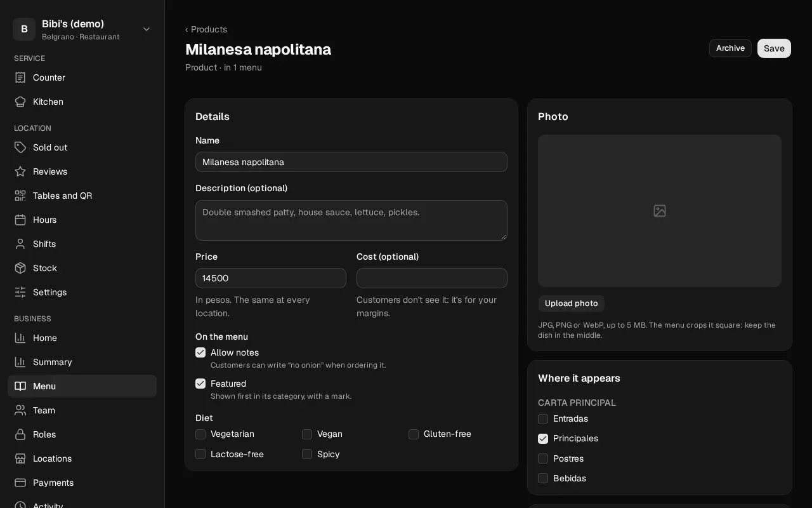Expand the Bibi's (demo) location switcher chevron
The image size is (812, 508).
pyautogui.click(x=147, y=29)
